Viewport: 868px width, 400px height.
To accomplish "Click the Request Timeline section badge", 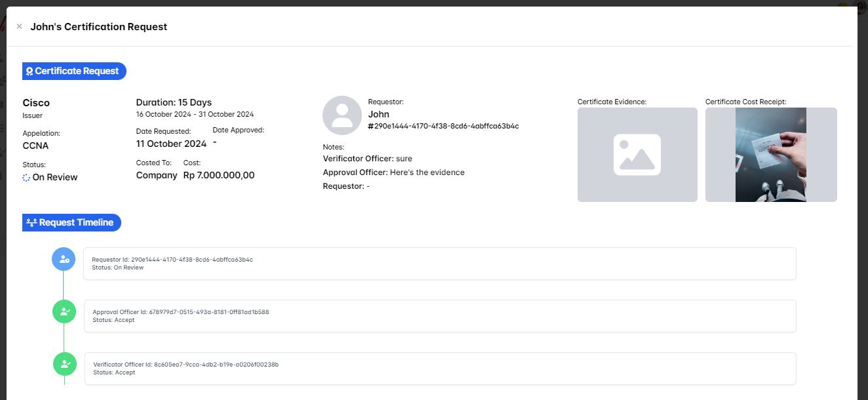I will click(x=72, y=223).
